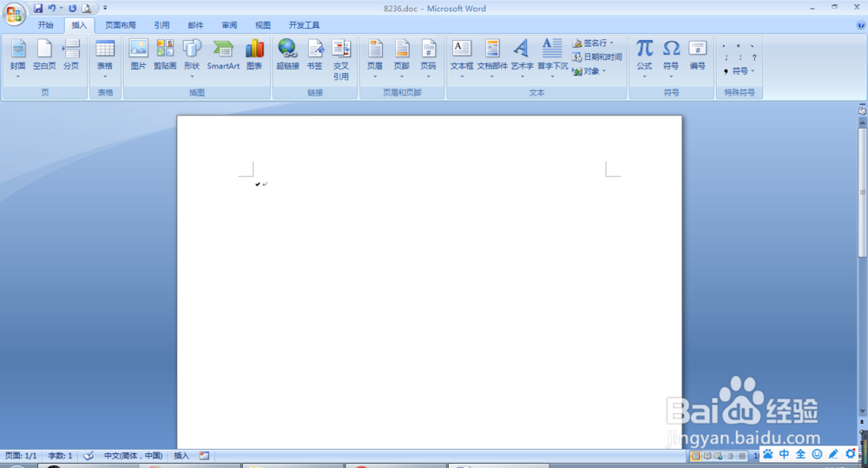This screenshot has height=468, width=868.
Task: Insert a blank page (空白页)
Action: coord(44,55)
